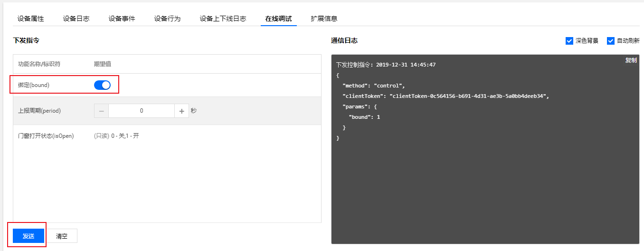The width and height of the screenshot is (644, 251).
Task: Increase the period value with plus button
Action: 181,111
